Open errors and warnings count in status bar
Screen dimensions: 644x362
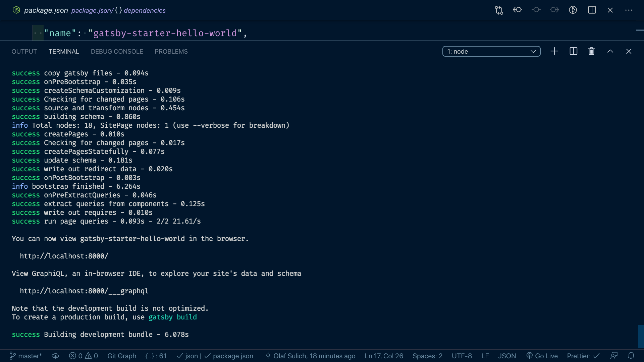point(84,356)
